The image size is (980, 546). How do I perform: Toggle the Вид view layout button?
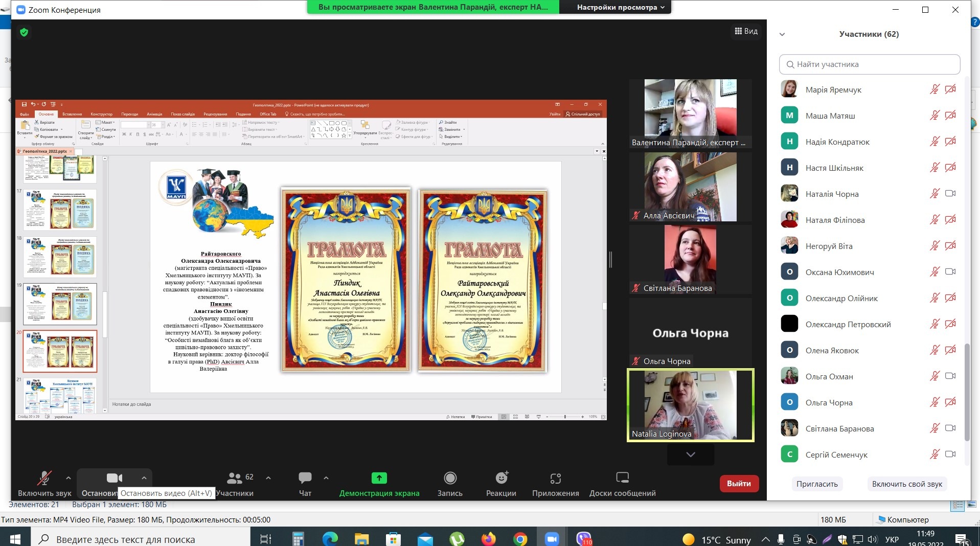coord(746,31)
